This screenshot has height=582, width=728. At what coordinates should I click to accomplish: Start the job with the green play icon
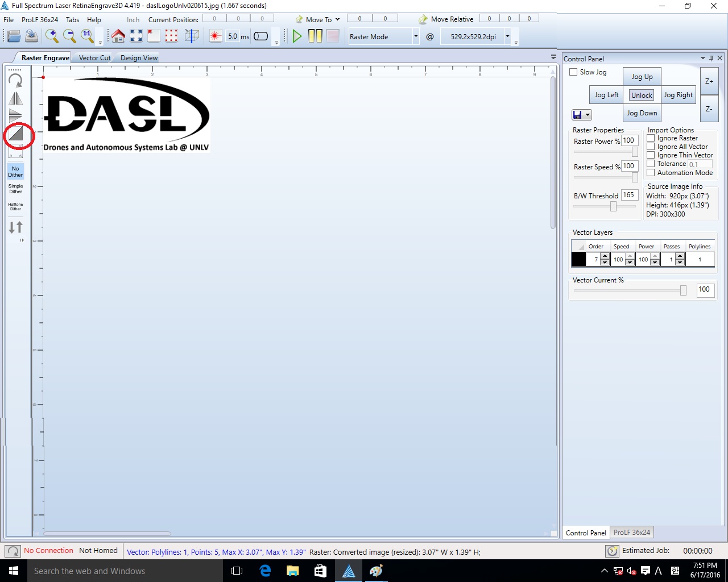(x=297, y=36)
